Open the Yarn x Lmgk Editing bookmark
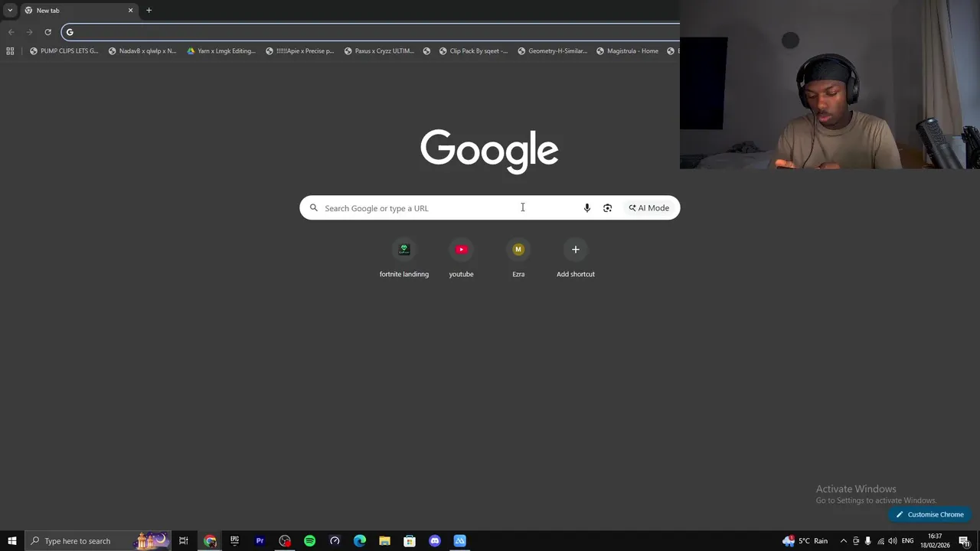The height and width of the screenshot is (551, 980). pyautogui.click(x=221, y=51)
